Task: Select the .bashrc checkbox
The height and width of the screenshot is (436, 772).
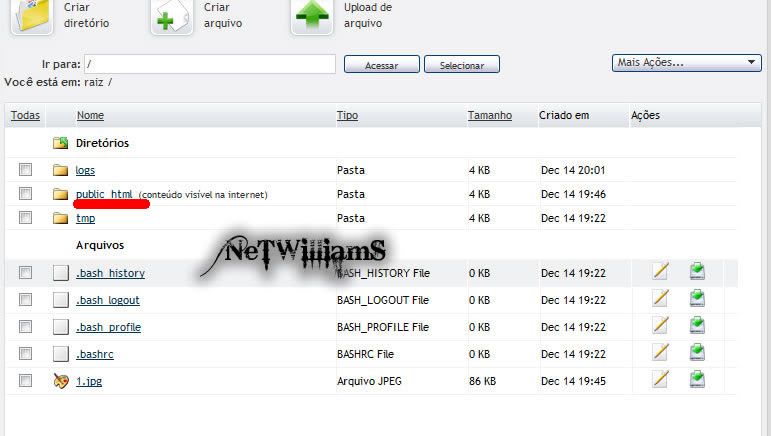Action: click(x=25, y=353)
